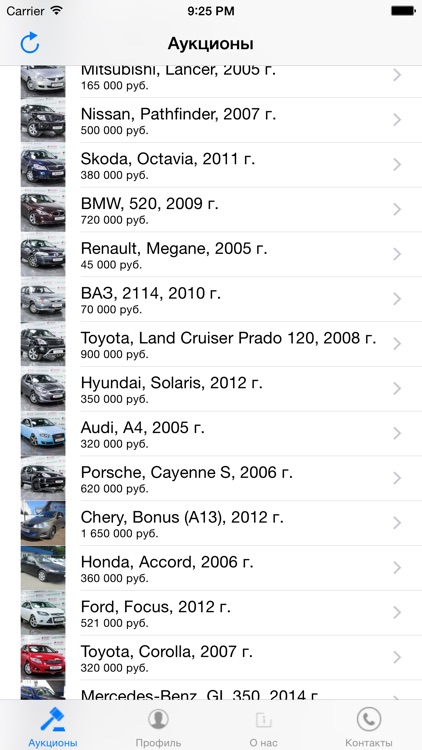View the Mitsubishi Lancer car photo
The image size is (422, 750).
[x=43, y=81]
